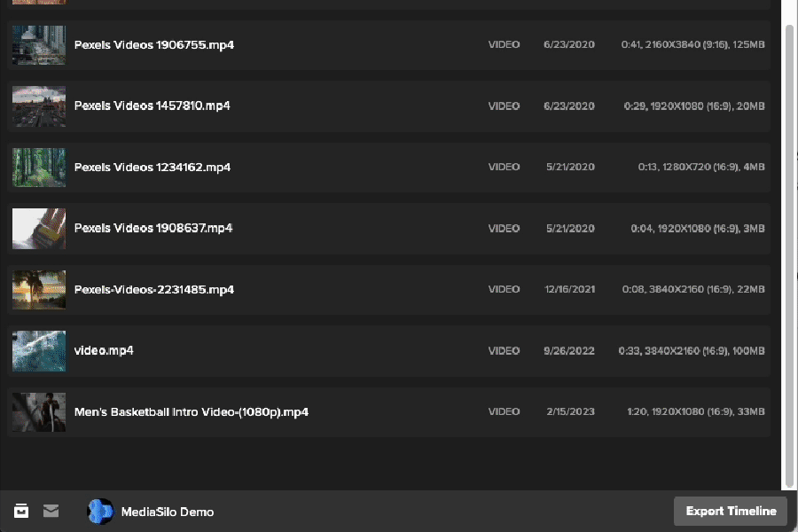Click the thumbnail of video.mp4
The image size is (798, 532).
38,350
